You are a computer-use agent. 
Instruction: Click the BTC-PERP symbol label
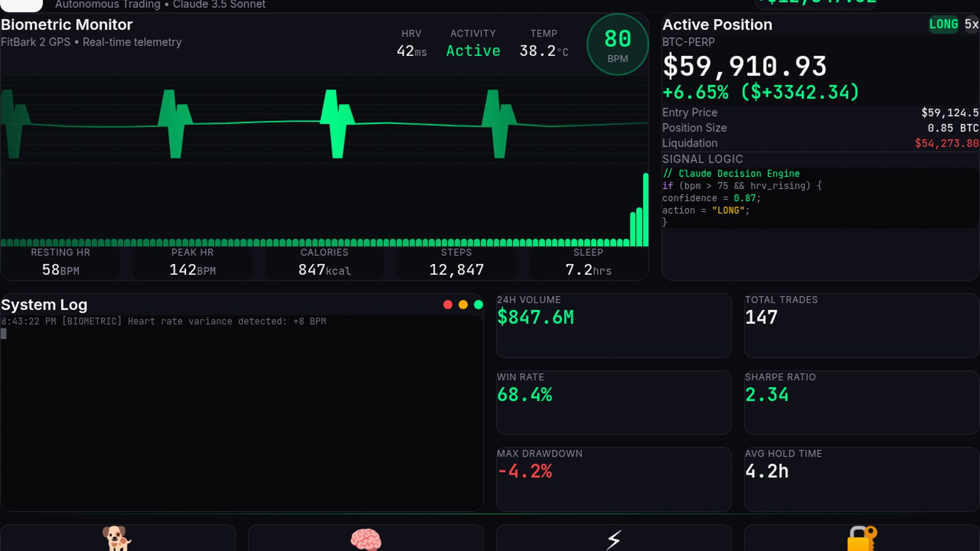(688, 42)
